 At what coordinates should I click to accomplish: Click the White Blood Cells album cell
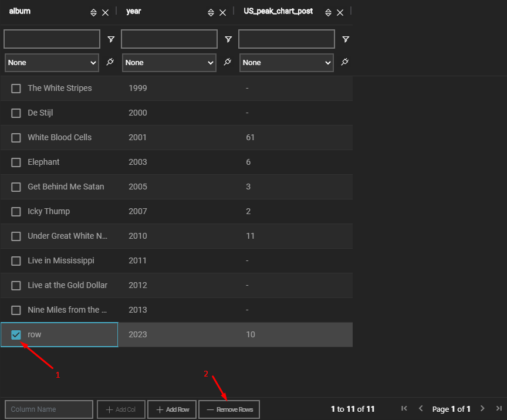(x=60, y=137)
